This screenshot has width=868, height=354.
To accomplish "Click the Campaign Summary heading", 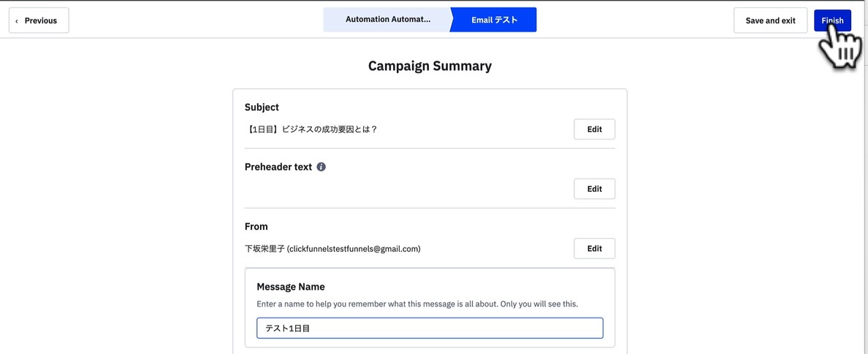I will click(x=430, y=66).
